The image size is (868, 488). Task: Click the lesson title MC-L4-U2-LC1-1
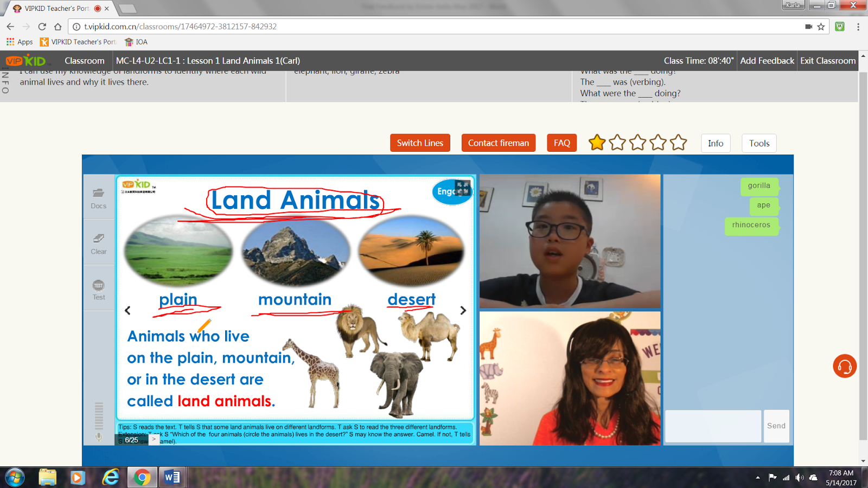tap(208, 61)
